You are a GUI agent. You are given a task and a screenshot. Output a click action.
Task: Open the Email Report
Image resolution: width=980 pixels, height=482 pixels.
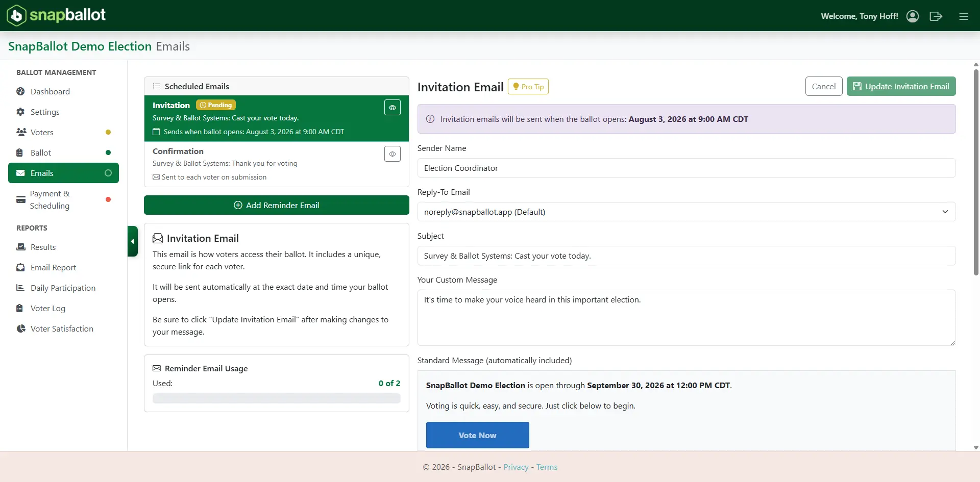pyautogui.click(x=63, y=267)
